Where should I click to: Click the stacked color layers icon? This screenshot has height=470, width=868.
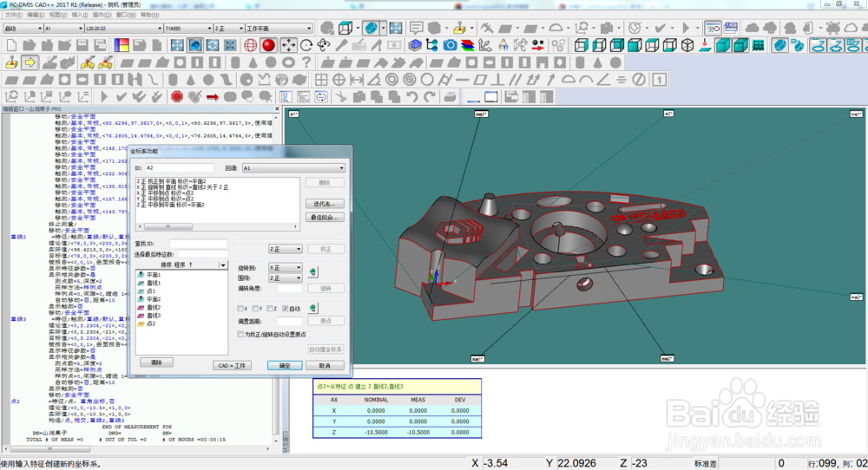click(x=468, y=45)
